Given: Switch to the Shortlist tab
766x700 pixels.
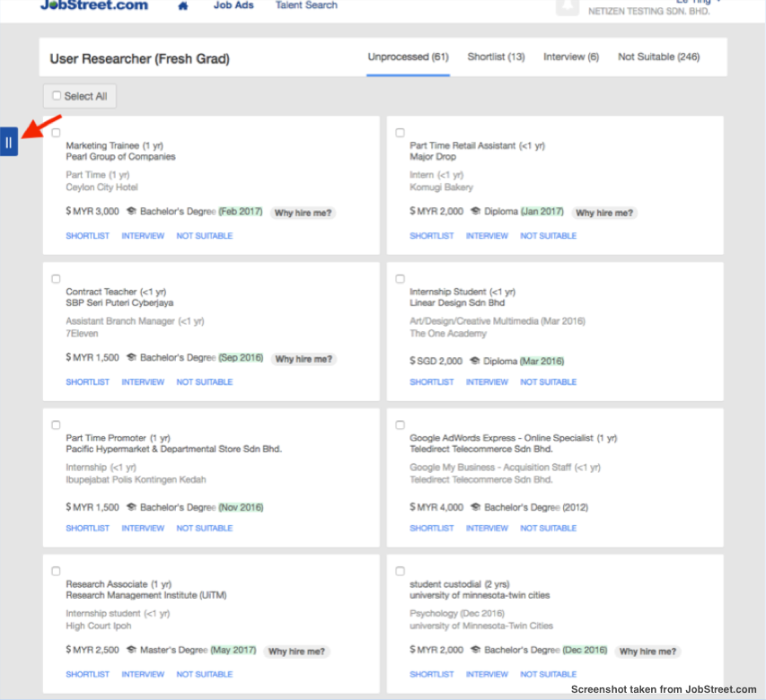Looking at the screenshot, I should click(x=496, y=56).
